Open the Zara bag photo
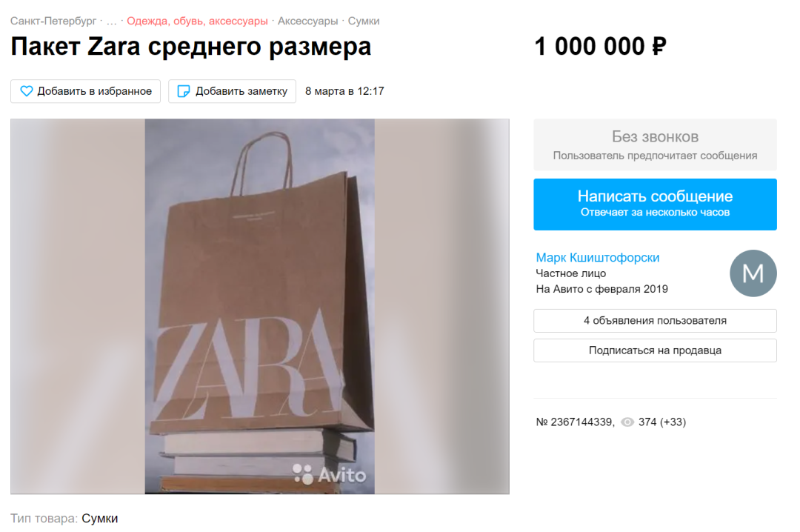This screenshot has width=800, height=532. [260, 306]
